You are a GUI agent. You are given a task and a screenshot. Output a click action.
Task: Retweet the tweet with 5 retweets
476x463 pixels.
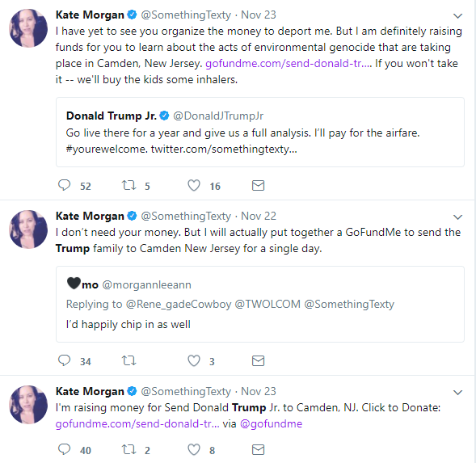pyautogui.click(x=128, y=185)
